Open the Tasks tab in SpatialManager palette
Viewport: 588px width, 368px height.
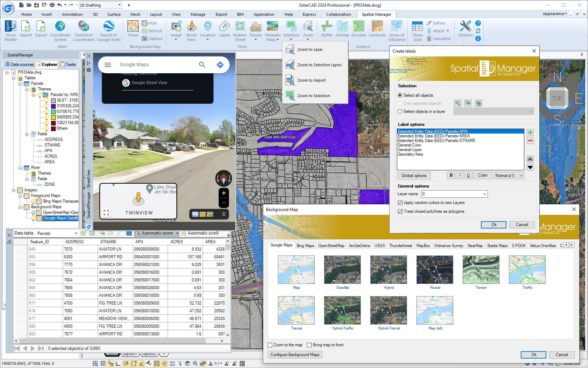[x=68, y=64]
